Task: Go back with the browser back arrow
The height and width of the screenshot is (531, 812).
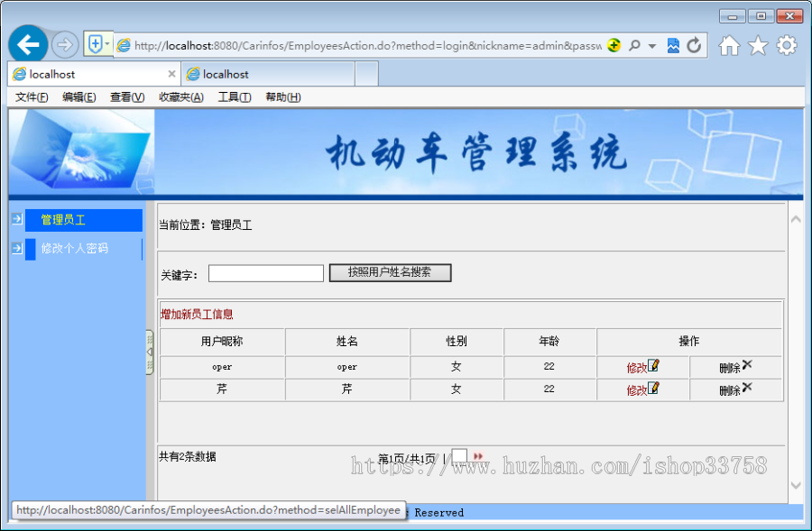Action: coord(28,44)
